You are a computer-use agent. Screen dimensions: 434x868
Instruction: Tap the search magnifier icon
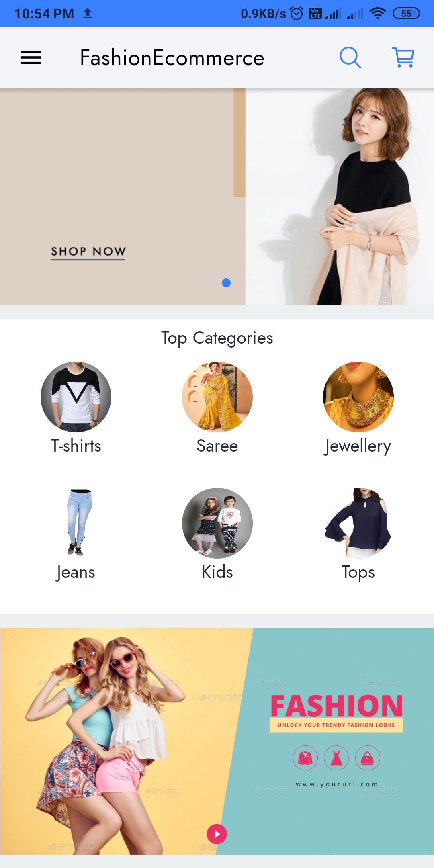[350, 58]
